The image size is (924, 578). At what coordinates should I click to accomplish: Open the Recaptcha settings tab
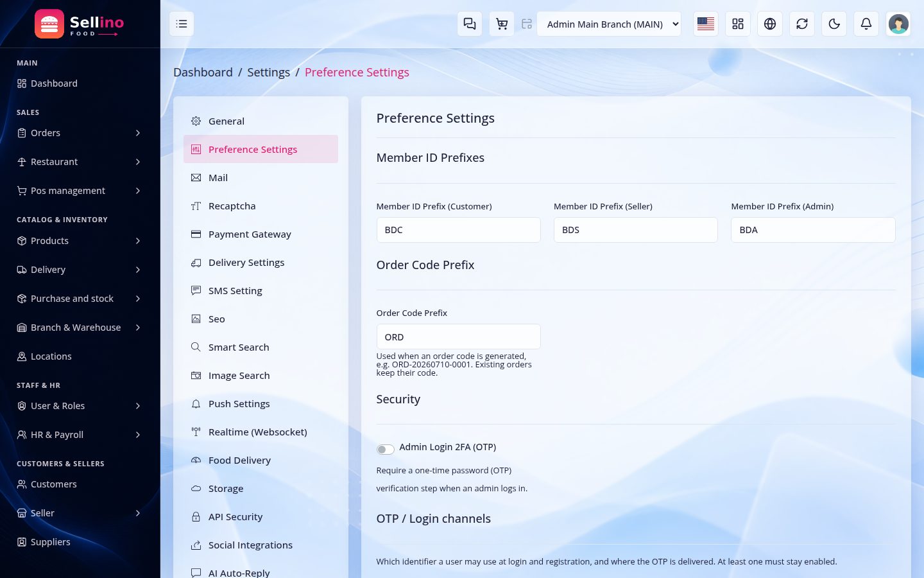click(261, 206)
